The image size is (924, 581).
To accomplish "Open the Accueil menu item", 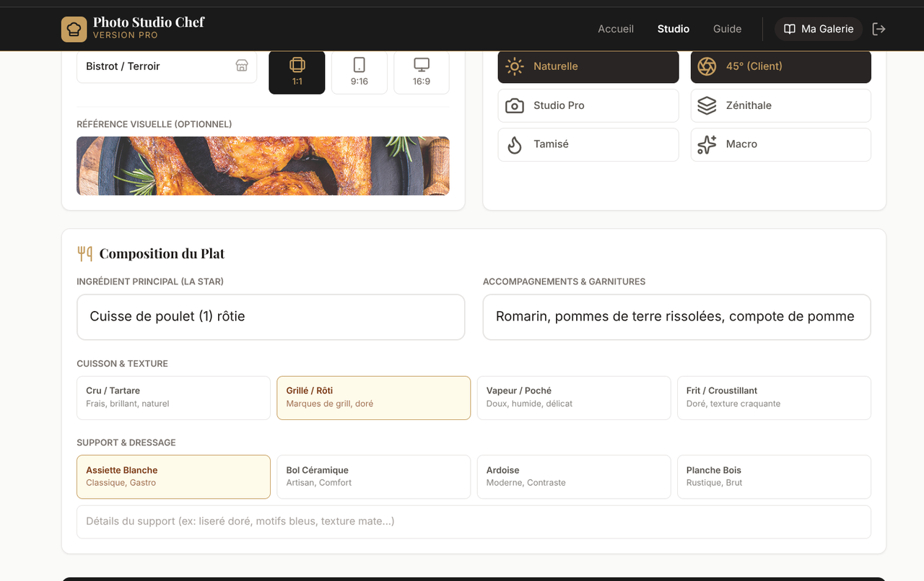I will (x=615, y=29).
